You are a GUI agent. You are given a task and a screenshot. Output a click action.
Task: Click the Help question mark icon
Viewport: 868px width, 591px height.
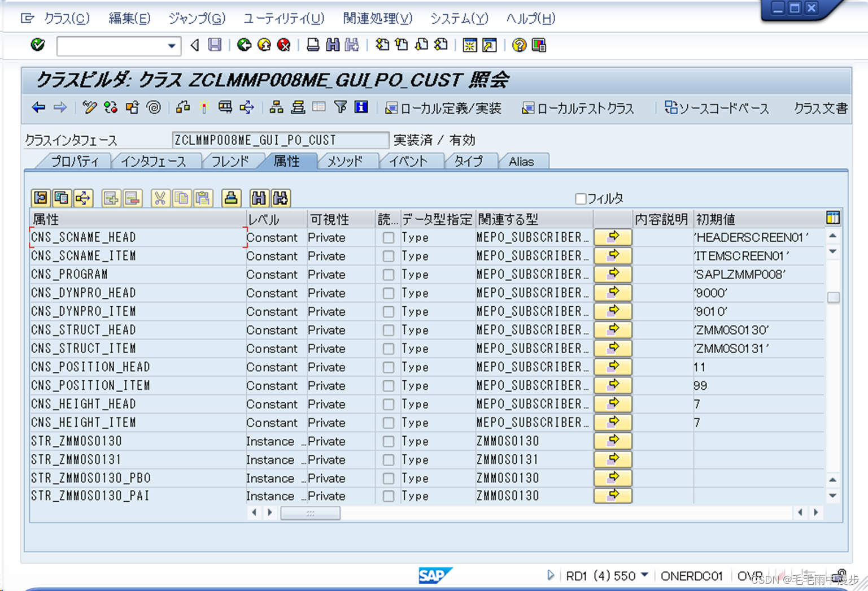coord(519,45)
